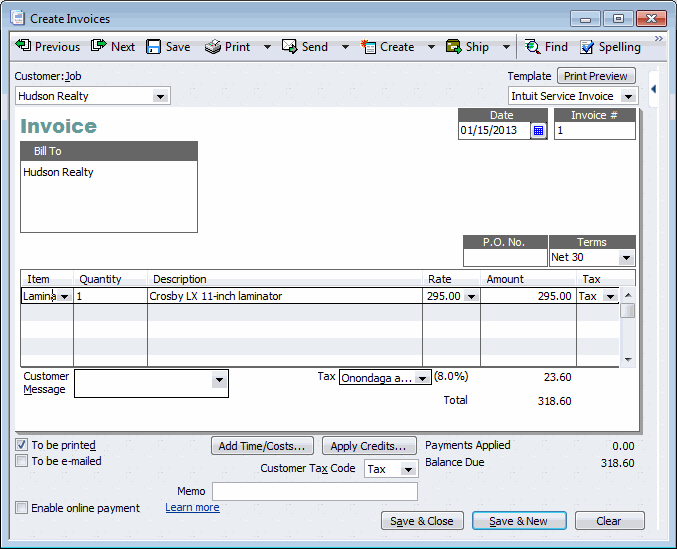Click the Print printer icon

pyautogui.click(x=212, y=47)
